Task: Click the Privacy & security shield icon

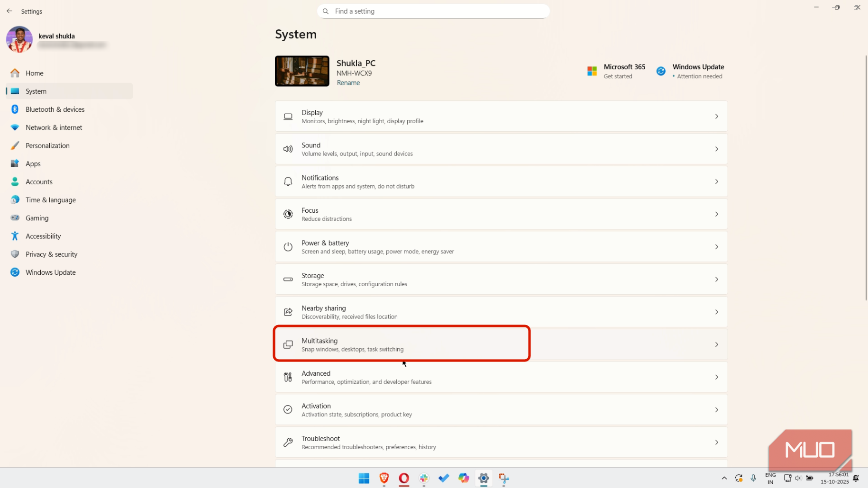Action: click(15, 254)
